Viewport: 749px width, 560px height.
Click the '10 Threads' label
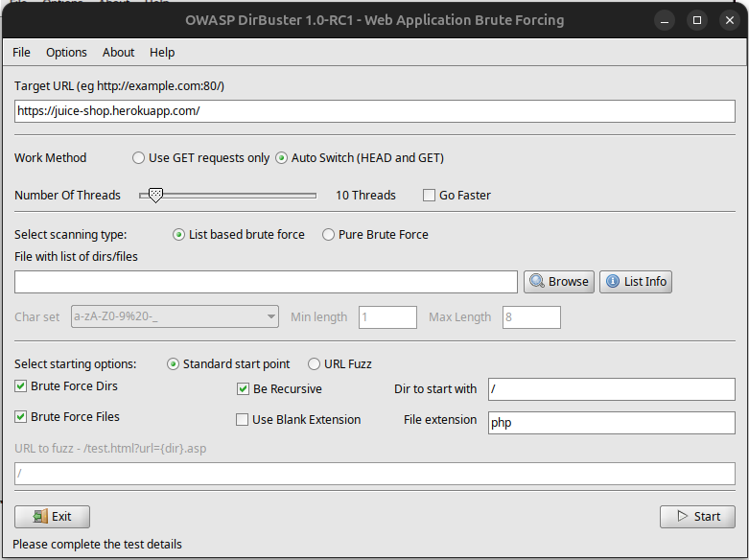click(x=366, y=195)
